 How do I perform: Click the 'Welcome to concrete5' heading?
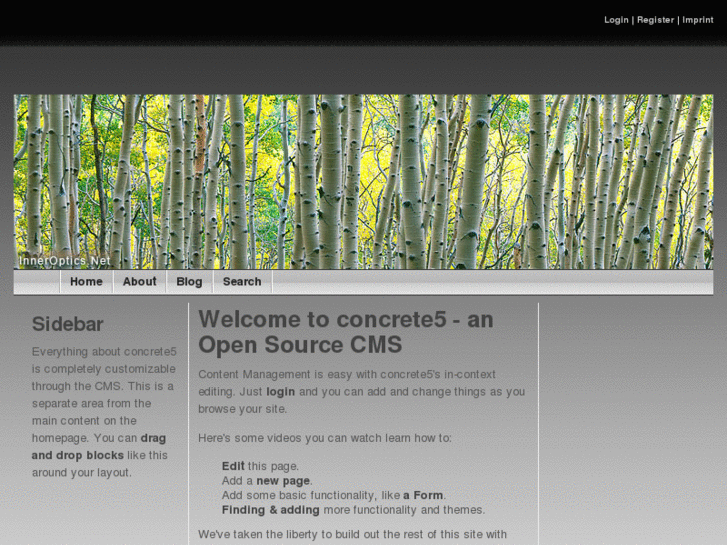point(346,332)
